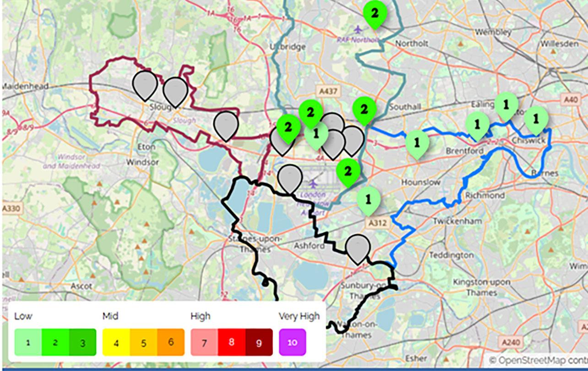588x371 pixels.
Task: Open the green 2 marker right of Heathrow airport
Action: point(348,171)
